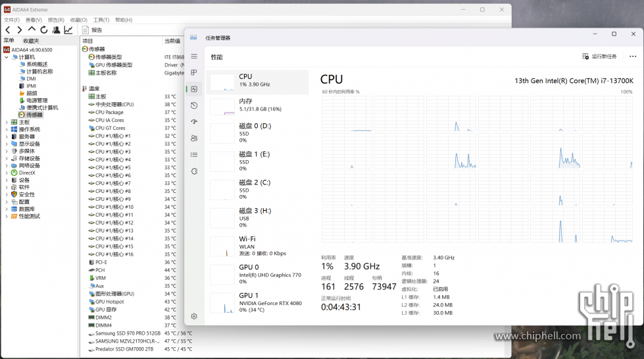The image size is (644, 359).
Task: Open Startup apps icon in Task Manager
Action: click(x=194, y=122)
